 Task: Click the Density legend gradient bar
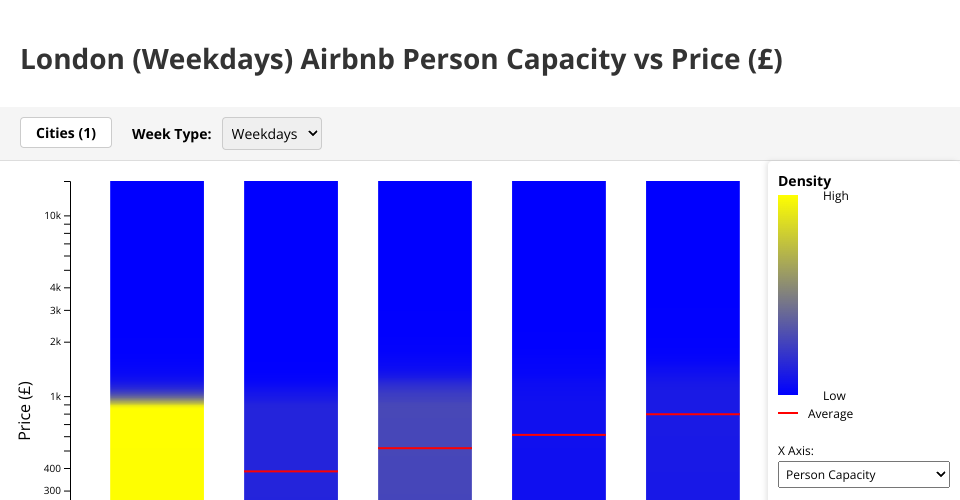click(x=788, y=295)
